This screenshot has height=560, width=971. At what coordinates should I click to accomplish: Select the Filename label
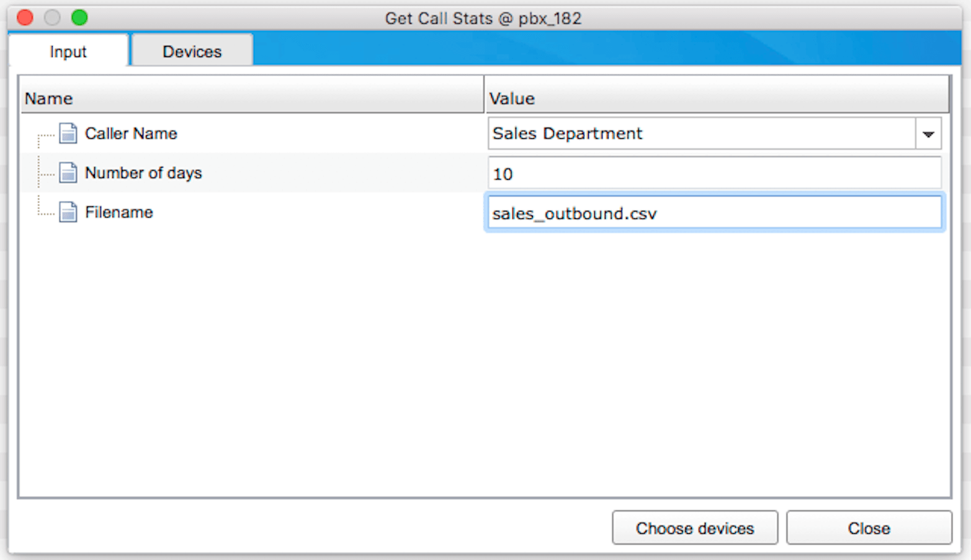[x=119, y=212]
